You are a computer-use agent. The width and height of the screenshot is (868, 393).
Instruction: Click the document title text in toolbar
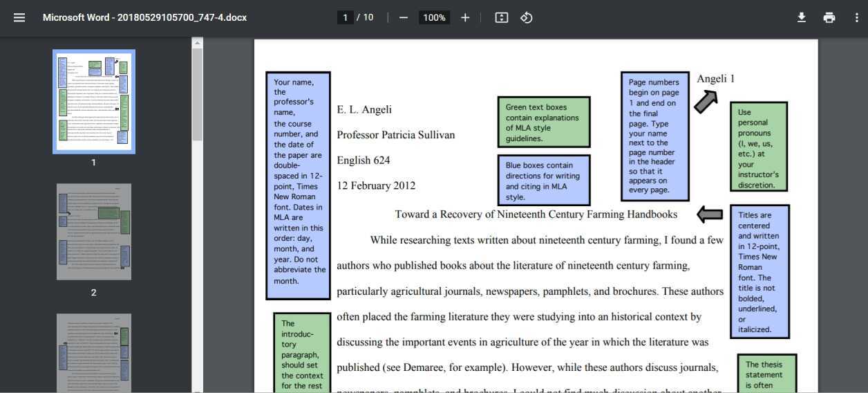(x=144, y=17)
